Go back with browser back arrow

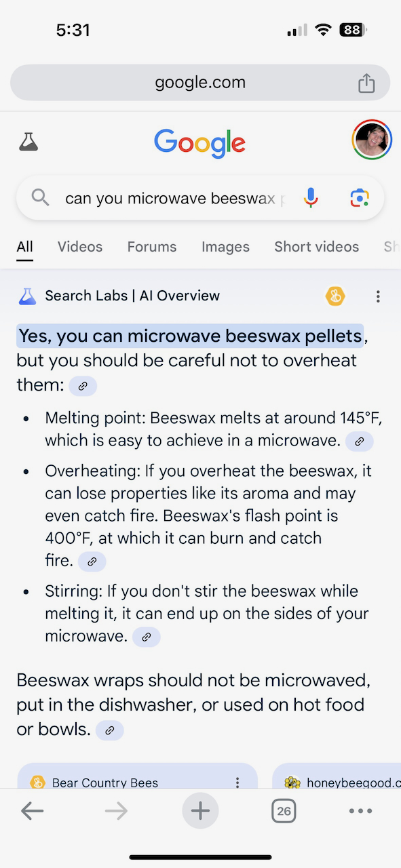pyautogui.click(x=32, y=811)
